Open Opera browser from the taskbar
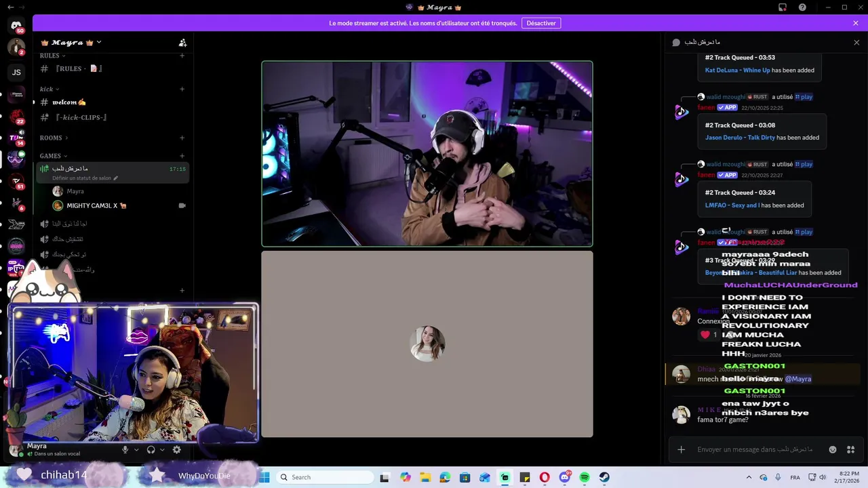This screenshot has width=868, height=488. (x=545, y=477)
